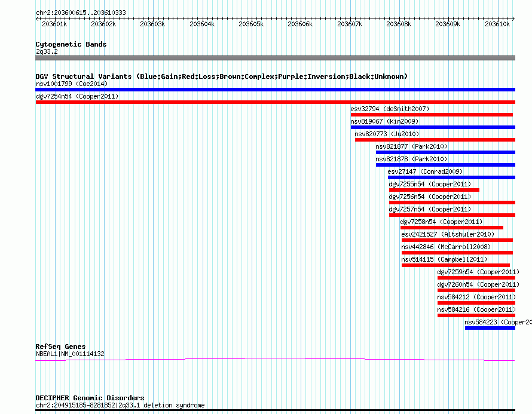Click the blue bar under nsv584223
This screenshot has height=414, width=532.
(x=490, y=328)
